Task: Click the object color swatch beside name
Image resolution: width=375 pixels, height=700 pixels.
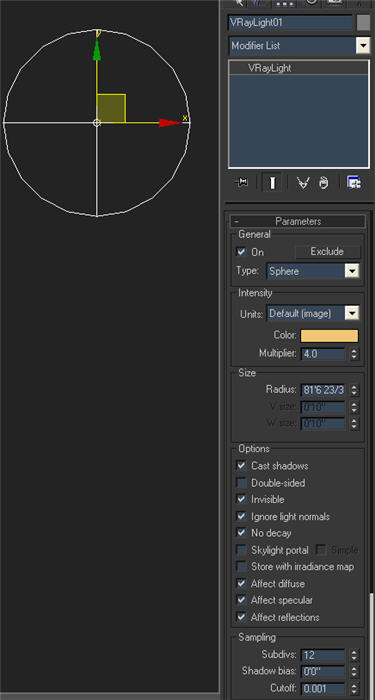Action: [x=363, y=22]
